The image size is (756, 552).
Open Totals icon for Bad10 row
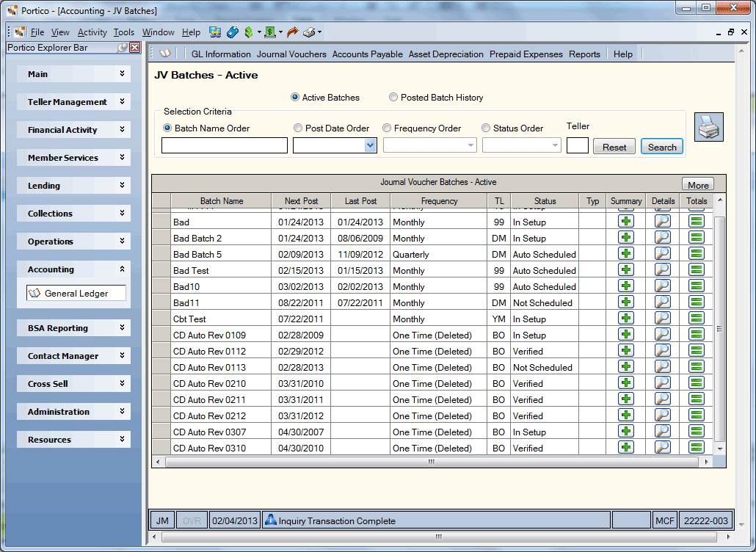tap(697, 286)
